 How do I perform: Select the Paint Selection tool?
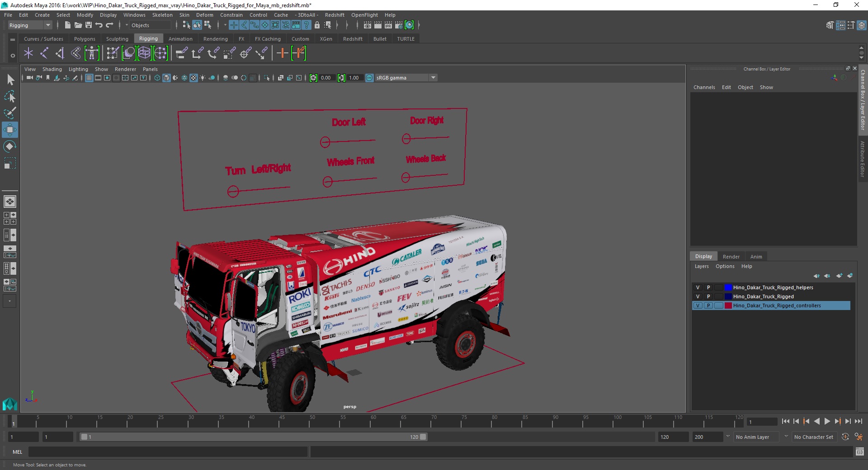[x=10, y=113]
